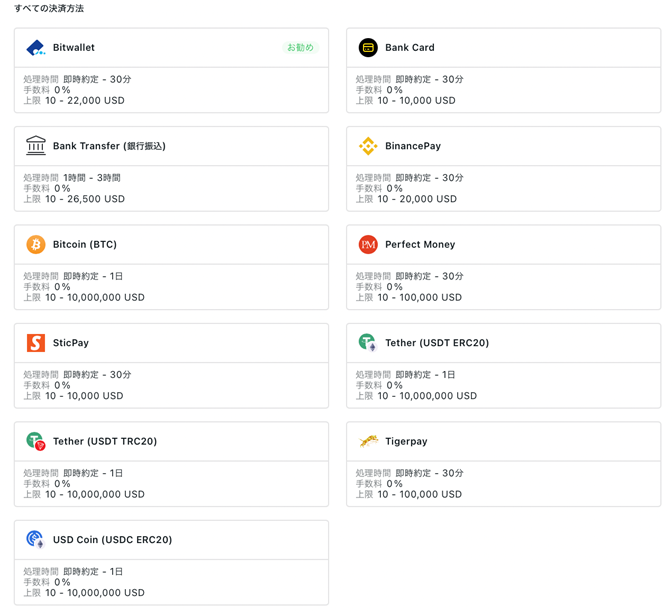
Task: Click SticPay processing time 即時約定 - 30分
Action: coord(97,375)
